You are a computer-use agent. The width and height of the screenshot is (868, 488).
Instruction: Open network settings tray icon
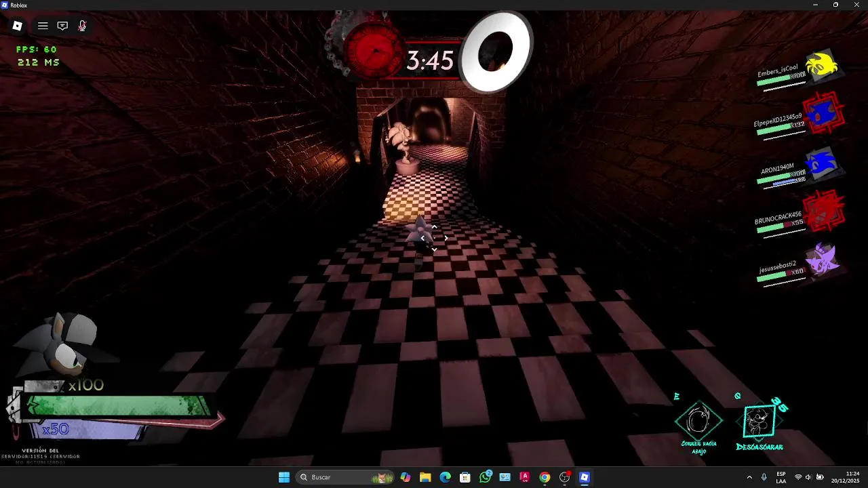click(797, 477)
